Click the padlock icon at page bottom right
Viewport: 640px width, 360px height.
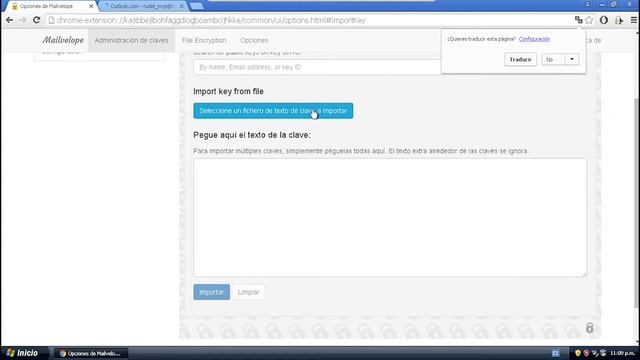point(589,327)
